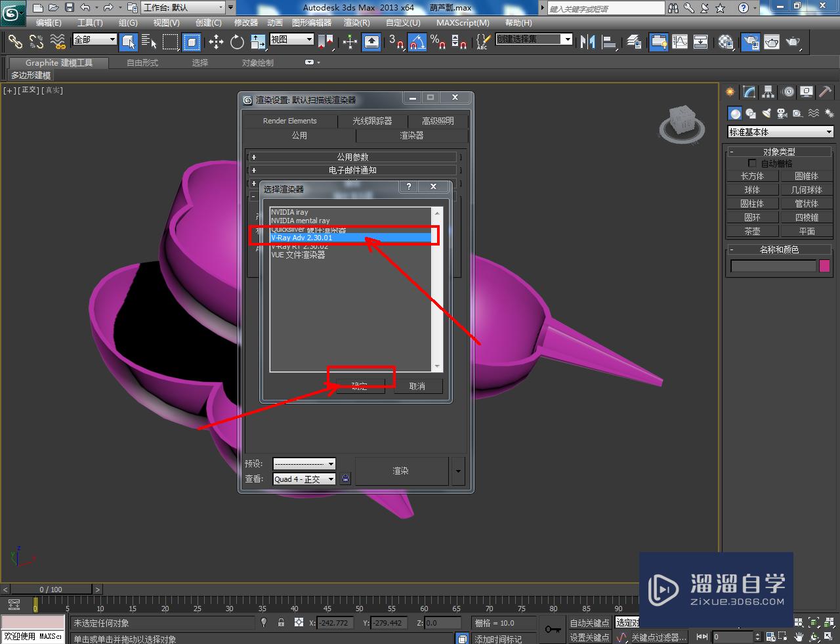This screenshot has height=644, width=840.
Task: Collapse the 名称和颜色 rollout
Action: [779, 249]
